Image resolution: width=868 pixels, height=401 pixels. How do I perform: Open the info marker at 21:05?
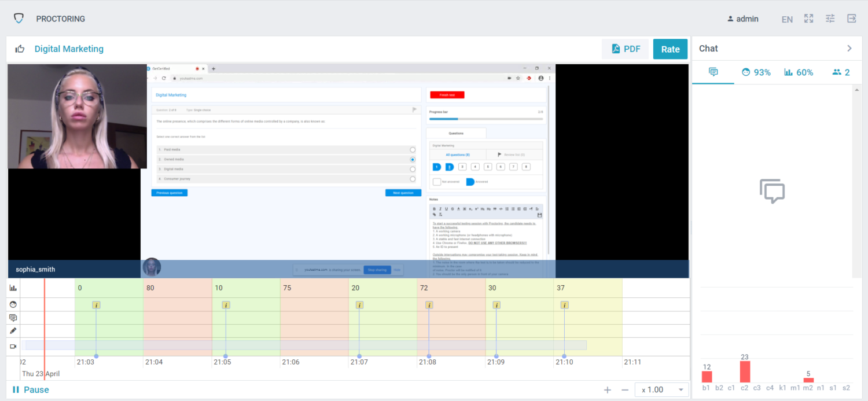(x=226, y=305)
